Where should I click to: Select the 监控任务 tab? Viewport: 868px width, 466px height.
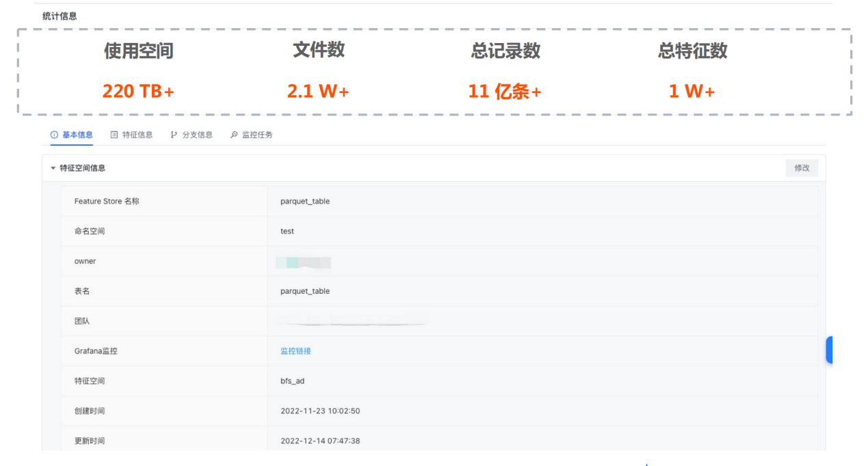pos(257,135)
